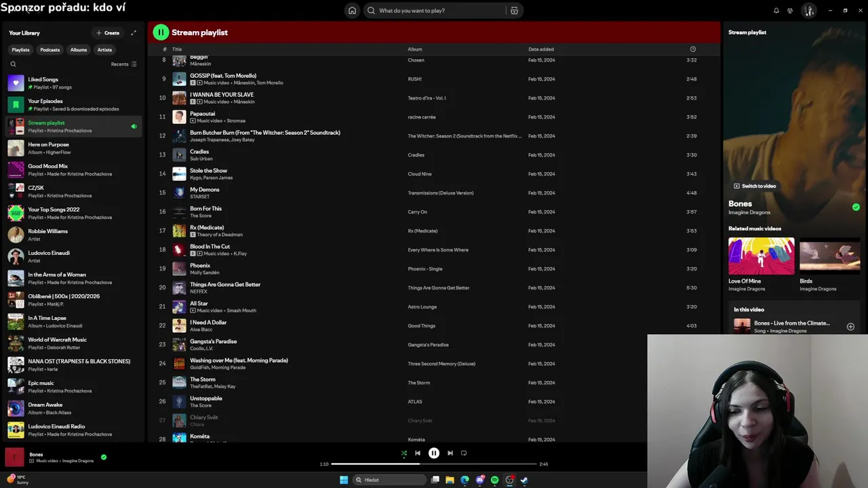This screenshot has width=868, height=488.
Task: Click the What do you want to play search field
Action: [434, 10]
